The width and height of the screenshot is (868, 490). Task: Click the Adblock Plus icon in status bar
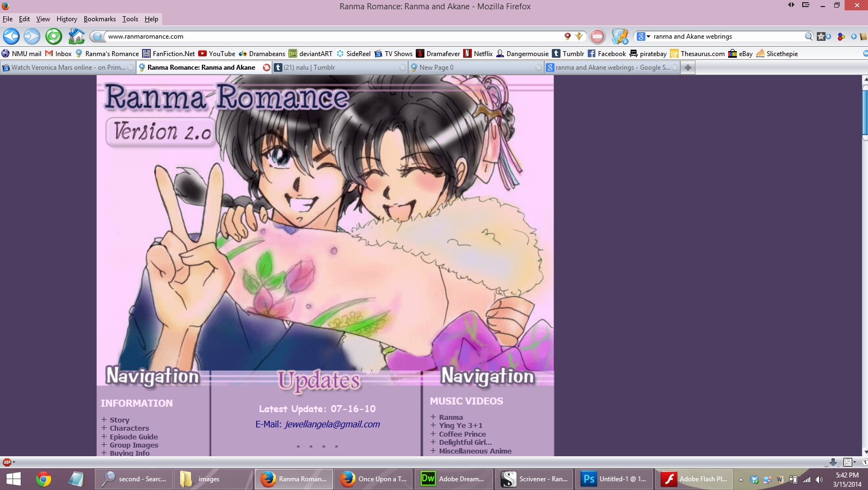pos(7,462)
